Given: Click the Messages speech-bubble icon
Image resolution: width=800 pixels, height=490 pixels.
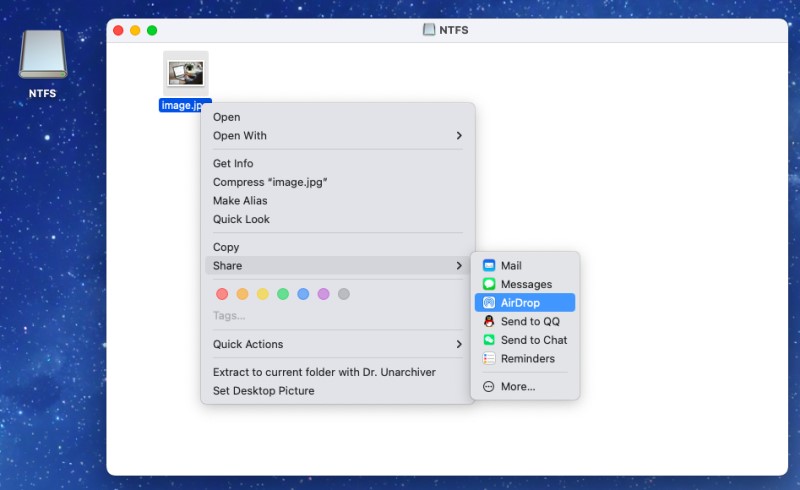Looking at the screenshot, I should (489, 284).
